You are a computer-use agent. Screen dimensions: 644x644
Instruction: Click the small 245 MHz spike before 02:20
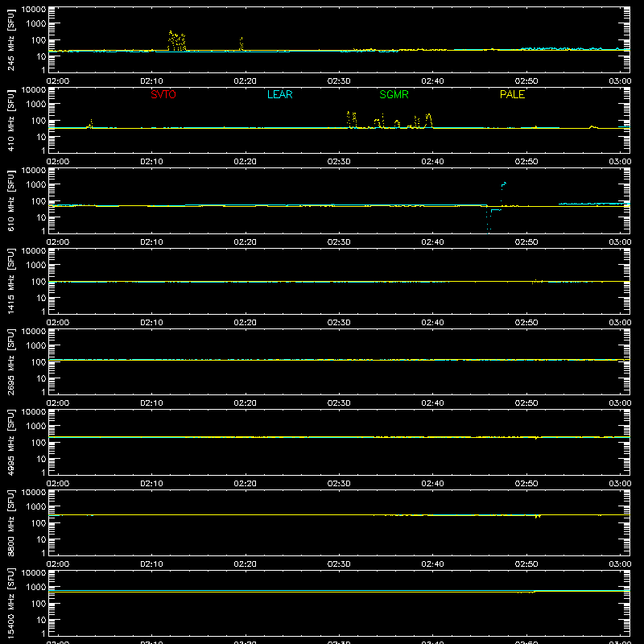[x=241, y=44]
